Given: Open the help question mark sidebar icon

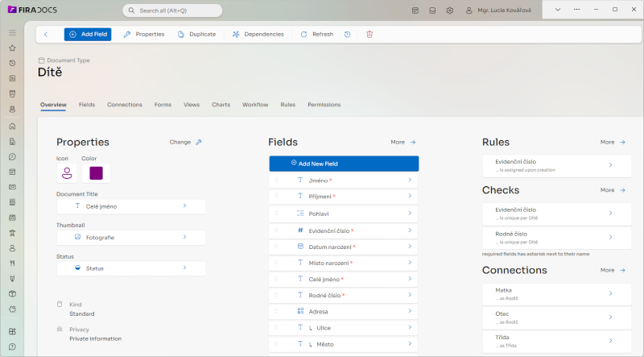Looking at the screenshot, I should click(12, 347).
